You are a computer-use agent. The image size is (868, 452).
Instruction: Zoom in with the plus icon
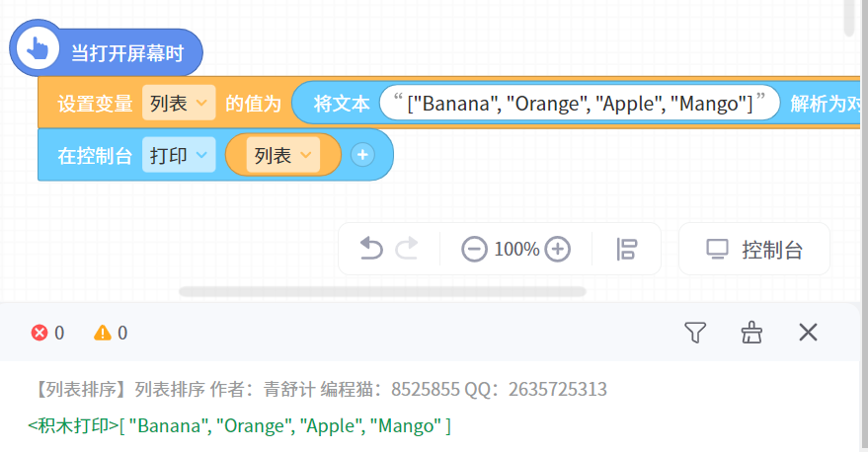(558, 249)
